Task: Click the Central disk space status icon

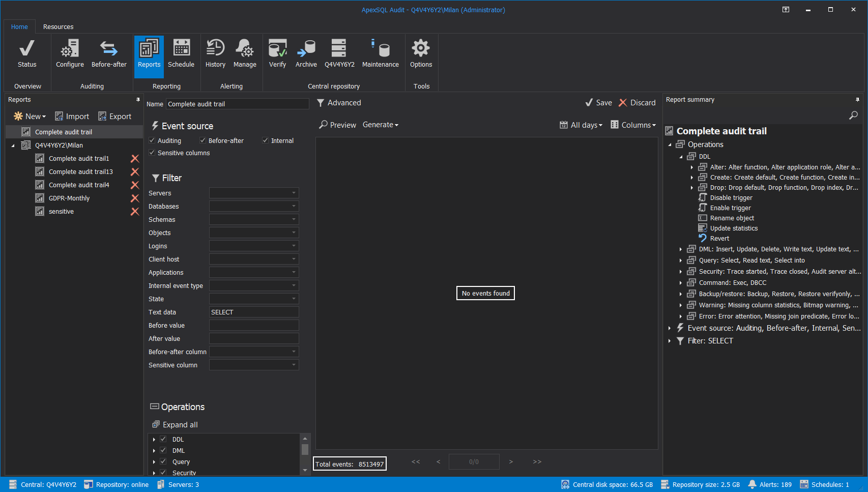Action: point(565,484)
